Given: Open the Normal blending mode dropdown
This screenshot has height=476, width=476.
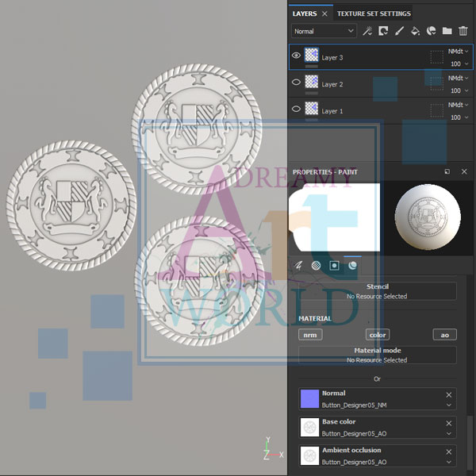Looking at the screenshot, I should click(x=324, y=31).
